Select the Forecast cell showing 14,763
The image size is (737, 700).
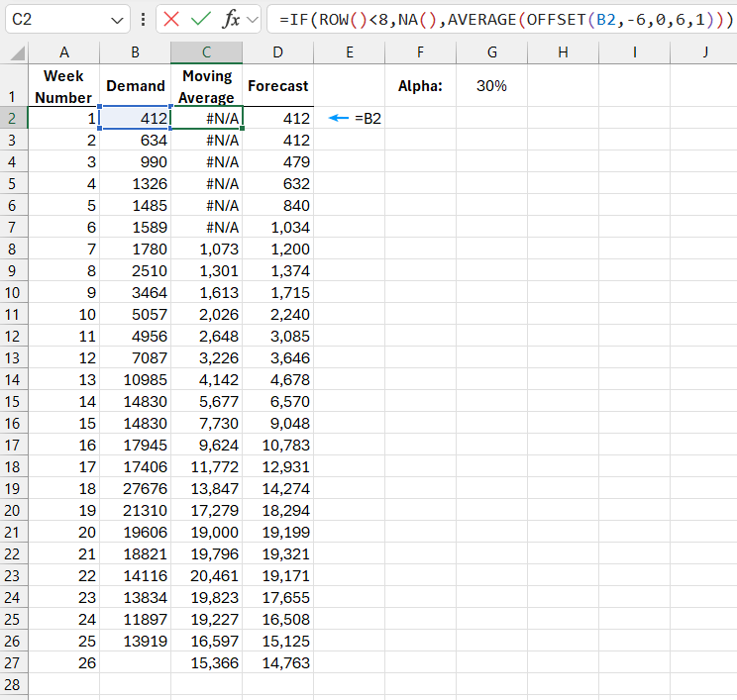point(278,662)
